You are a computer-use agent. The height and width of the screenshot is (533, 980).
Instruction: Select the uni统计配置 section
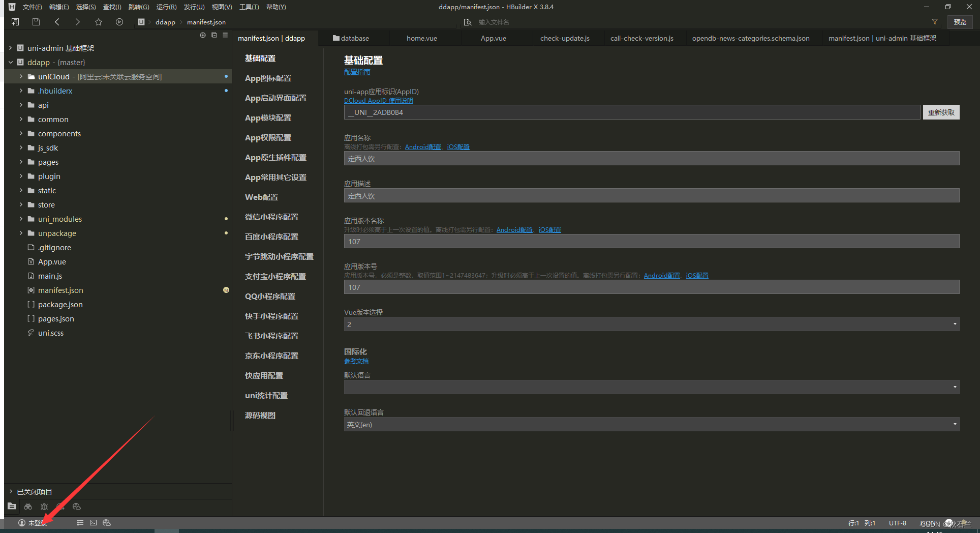point(266,396)
